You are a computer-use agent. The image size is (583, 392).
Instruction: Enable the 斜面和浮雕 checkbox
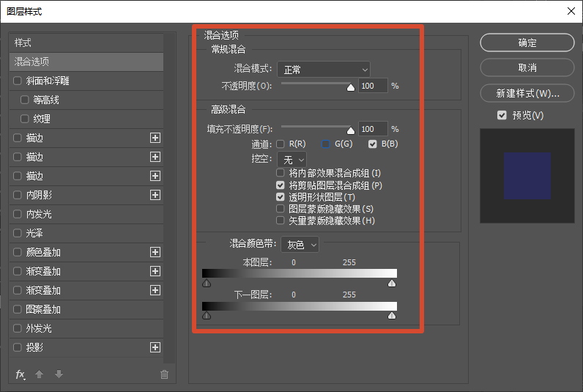pos(18,81)
